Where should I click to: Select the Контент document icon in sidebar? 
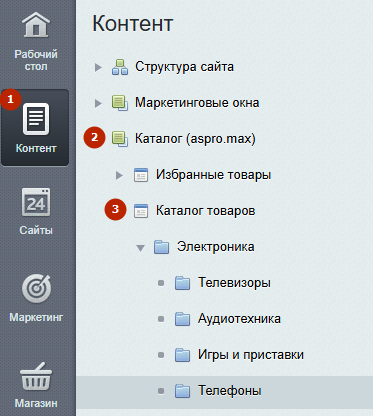pos(36,119)
